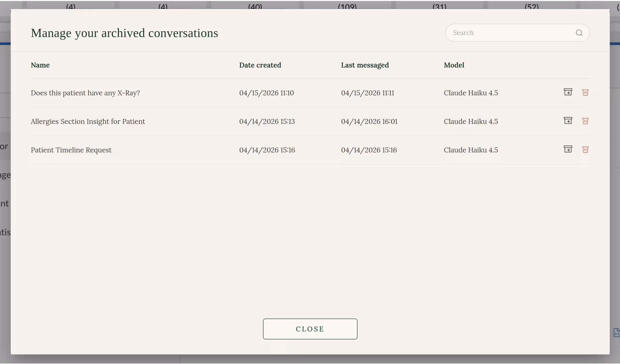Select last messaged 04/15/2026 11:11
Viewport: 620px width, 364px height.
pos(367,93)
